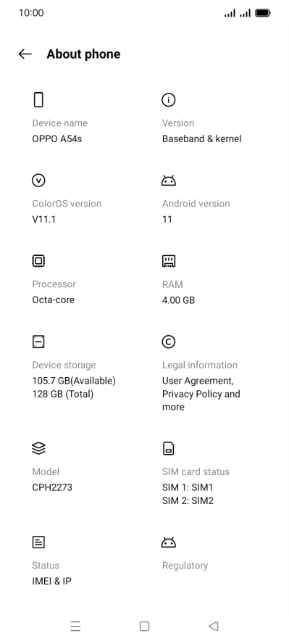Tap the Model layers icon
The image size is (289, 644).
38,448
